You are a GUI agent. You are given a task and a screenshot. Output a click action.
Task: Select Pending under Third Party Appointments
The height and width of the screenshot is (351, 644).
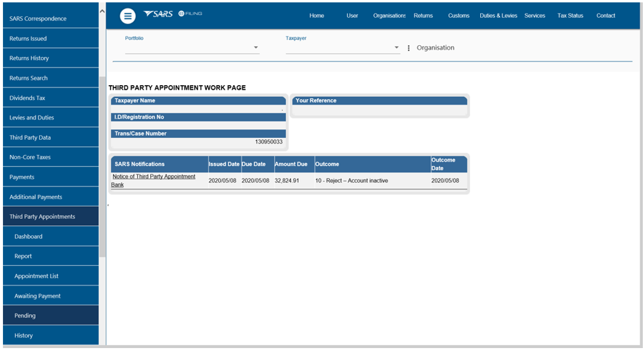[x=25, y=316]
